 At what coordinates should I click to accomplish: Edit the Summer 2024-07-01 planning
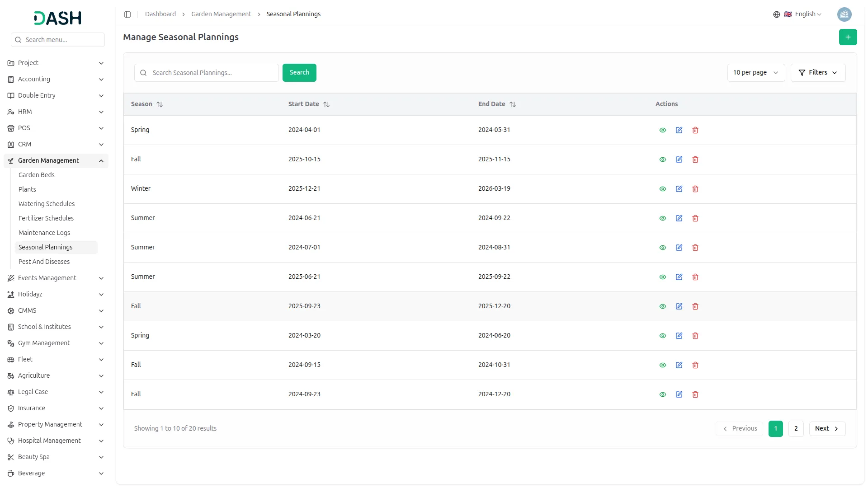pyautogui.click(x=679, y=248)
